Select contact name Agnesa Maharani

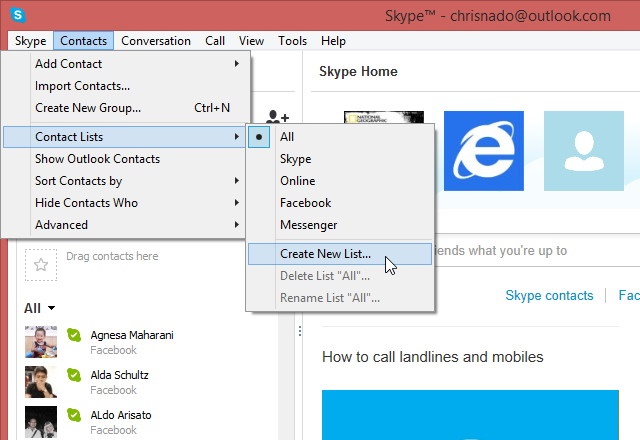click(x=132, y=335)
